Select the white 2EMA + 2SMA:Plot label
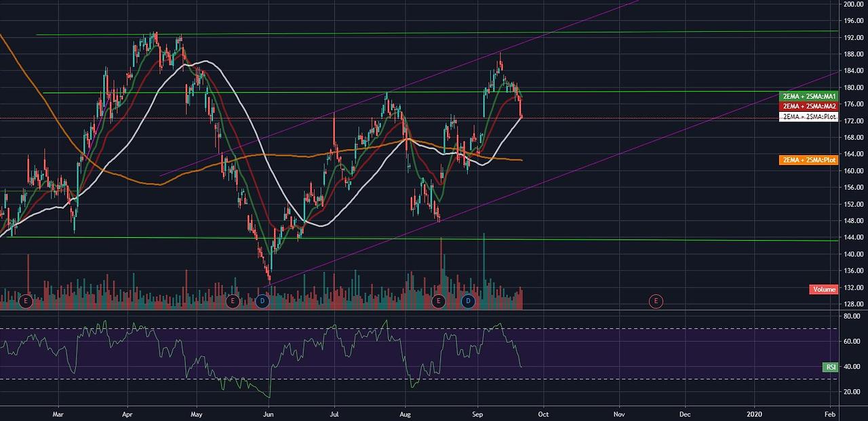Viewport: 868px width, 421px height. [809, 117]
